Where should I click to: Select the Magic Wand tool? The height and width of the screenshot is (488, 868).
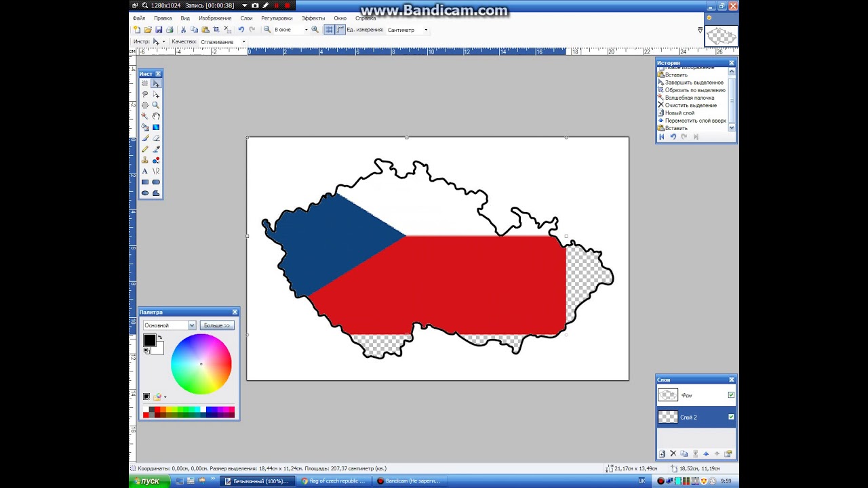pos(144,116)
